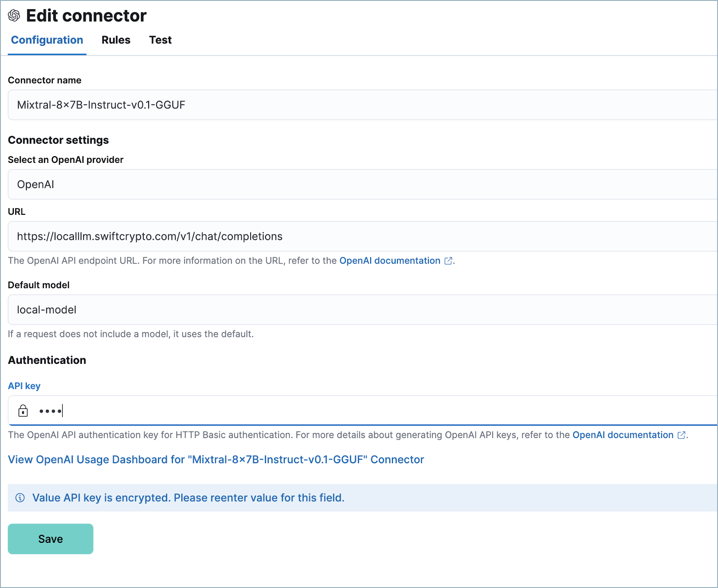Click the lock icon in API key field
The image size is (718, 588).
[23, 410]
